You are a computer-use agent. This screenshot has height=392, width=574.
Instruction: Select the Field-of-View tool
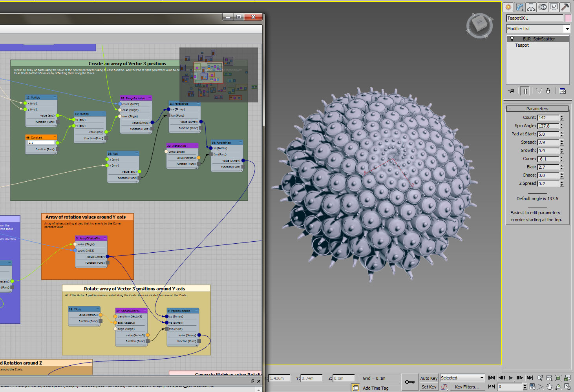pyautogui.click(x=541, y=387)
